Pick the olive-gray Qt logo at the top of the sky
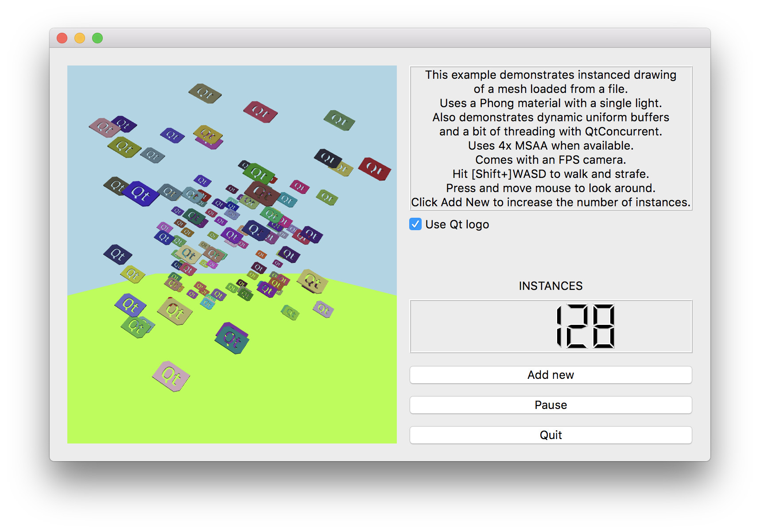The height and width of the screenshot is (532, 760). 205,93
